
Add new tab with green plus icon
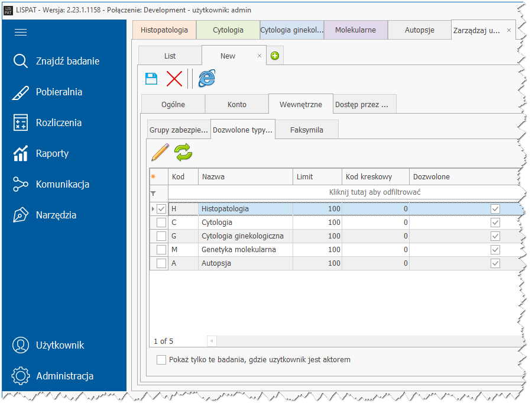click(275, 56)
